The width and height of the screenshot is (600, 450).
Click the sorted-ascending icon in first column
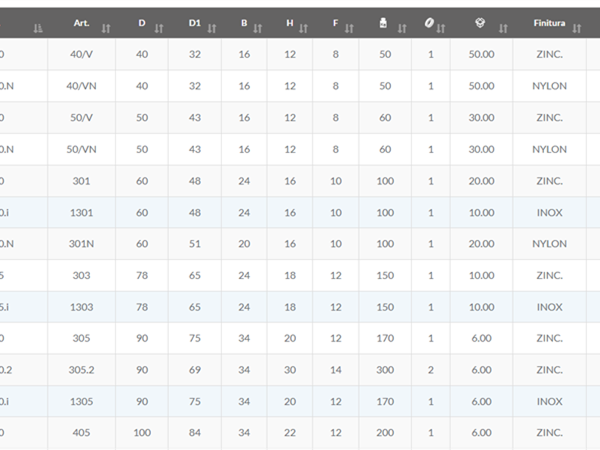pyautogui.click(x=38, y=28)
